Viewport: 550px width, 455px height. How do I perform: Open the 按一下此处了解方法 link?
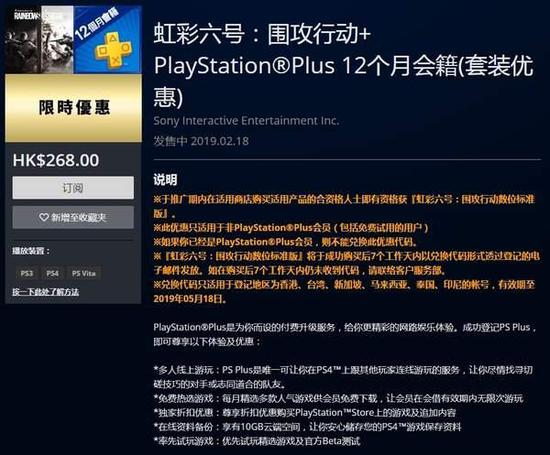point(46,292)
